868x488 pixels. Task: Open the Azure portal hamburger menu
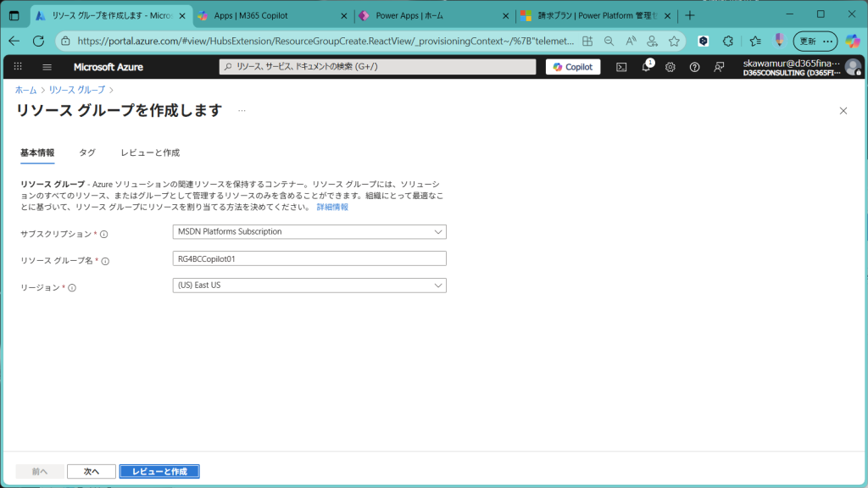point(47,67)
